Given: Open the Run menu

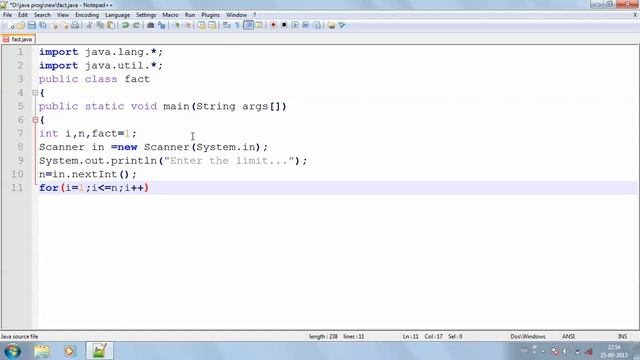Looking at the screenshot, I should pyautogui.click(x=190, y=15).
